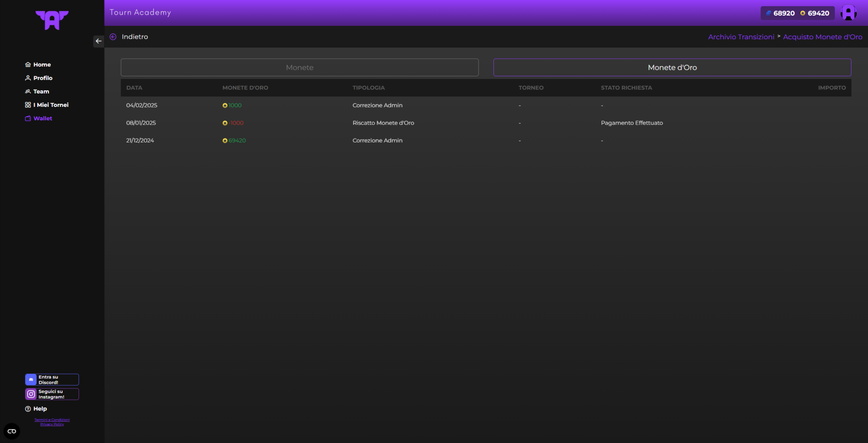Viewport: 868px width, 443px height.
Task: Switch to the Monete tab
Action: point(300,68)
